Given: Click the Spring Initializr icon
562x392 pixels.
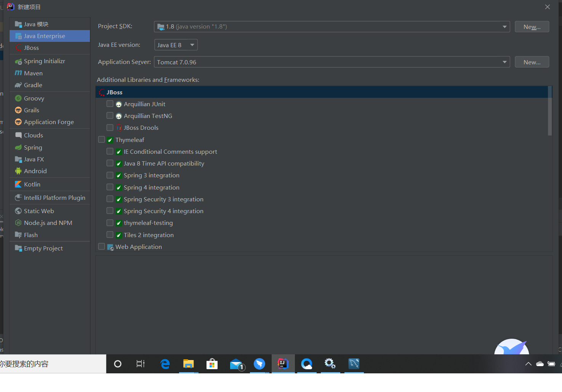Looking at the screenshot, I should pos(18,61).
